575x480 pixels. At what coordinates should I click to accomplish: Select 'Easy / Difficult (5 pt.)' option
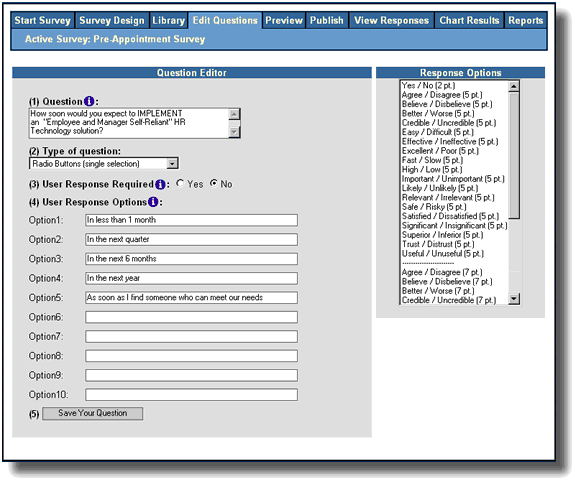[437, 132]
